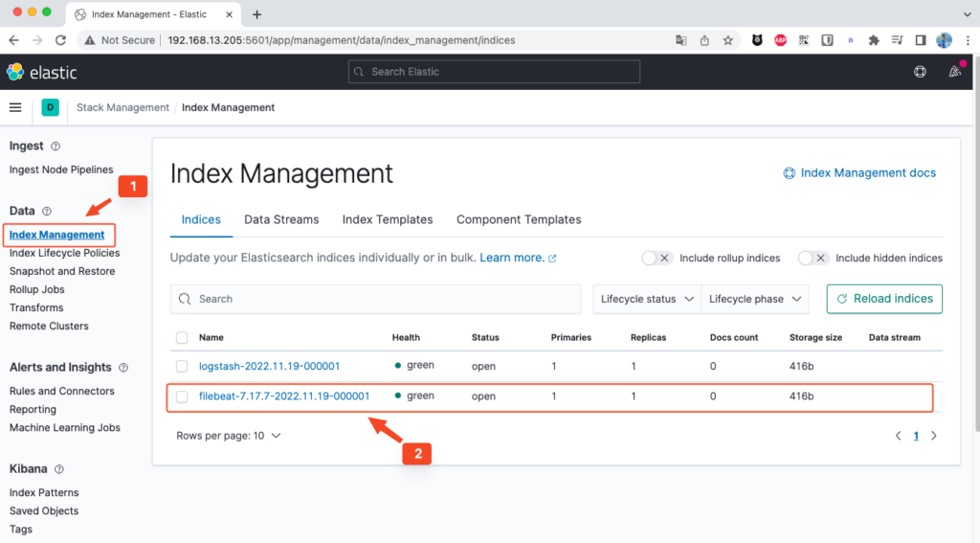Reload the page with browser refresh icon
Viewport: 980px width, 543px height.
(60, 40)
